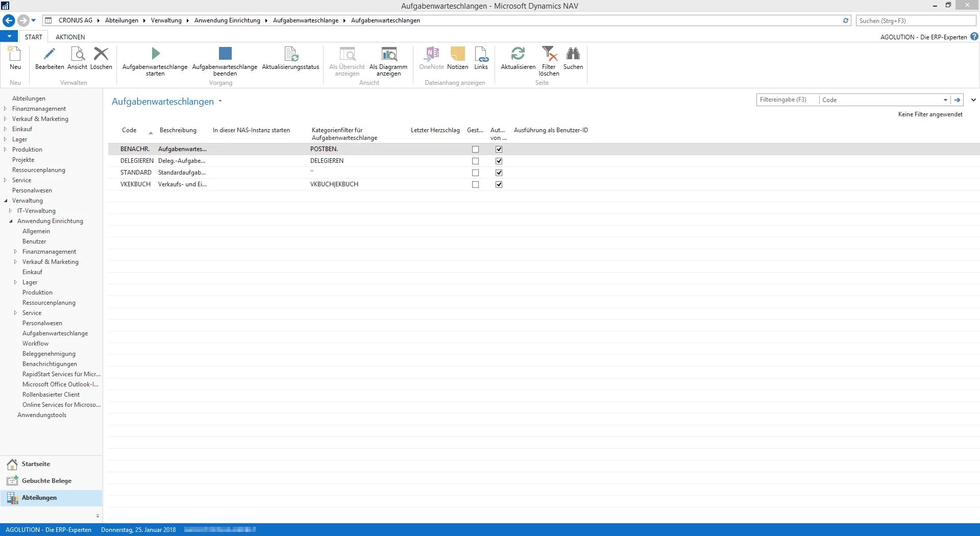Toggle Aut... von checkbox for STANDARD row

click(x=499, y=173)
